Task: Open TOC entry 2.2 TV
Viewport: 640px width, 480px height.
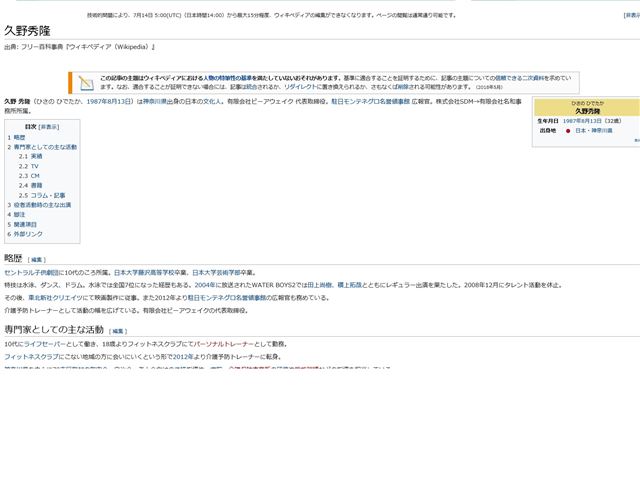Action: click(28, 166)
